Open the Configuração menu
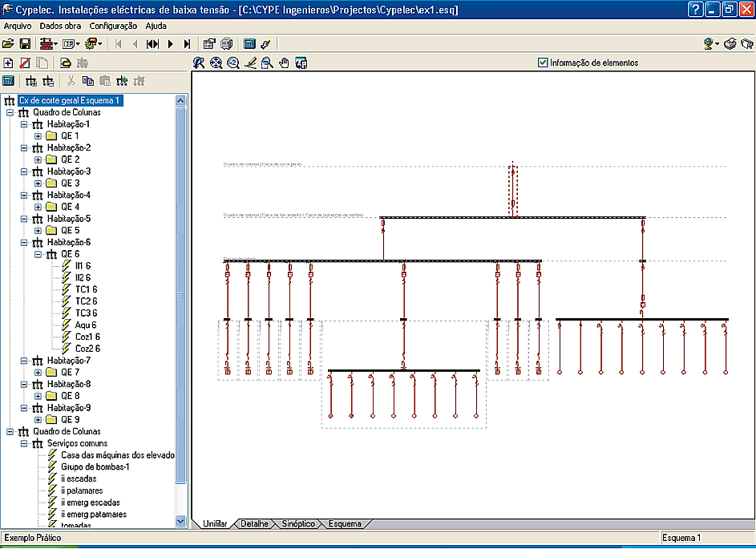756x557 pixels. (x=113, y=26)
